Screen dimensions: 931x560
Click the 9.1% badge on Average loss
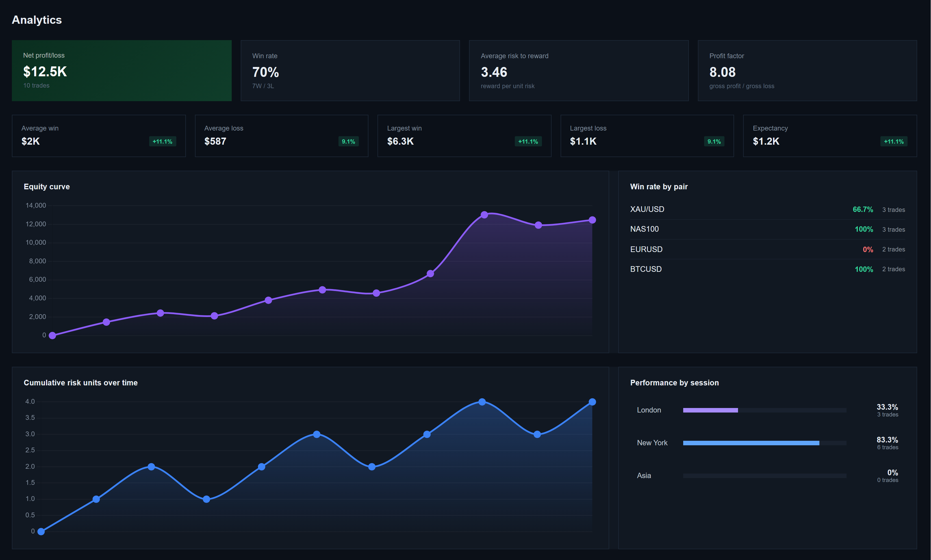[x=348, y=142]
